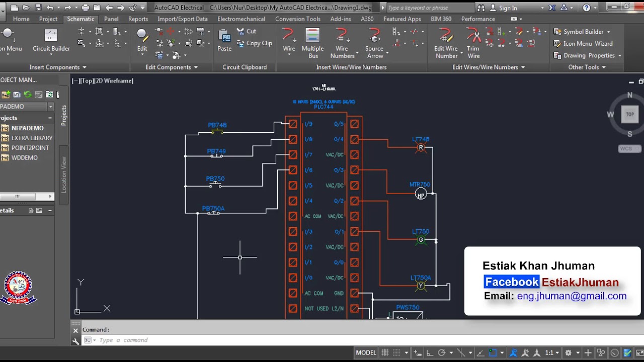
Task: Toggle ortho mode in status bar
Action: 430,353
